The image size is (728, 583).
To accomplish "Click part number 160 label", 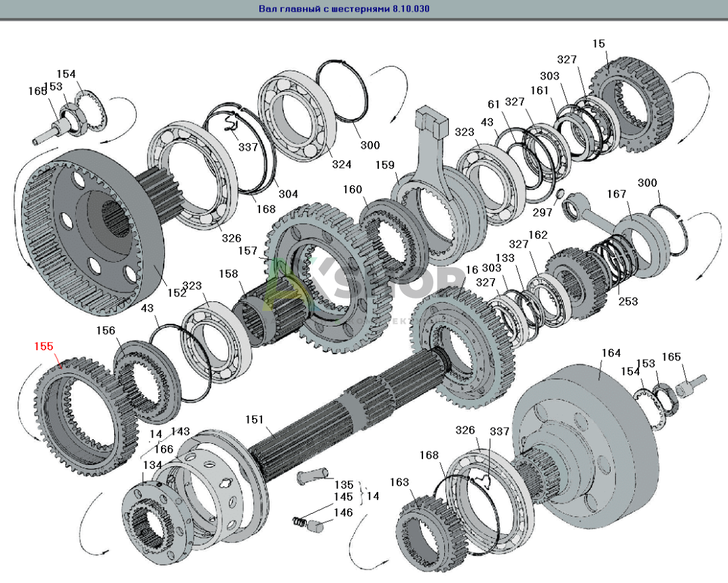I will pos(352,189).
